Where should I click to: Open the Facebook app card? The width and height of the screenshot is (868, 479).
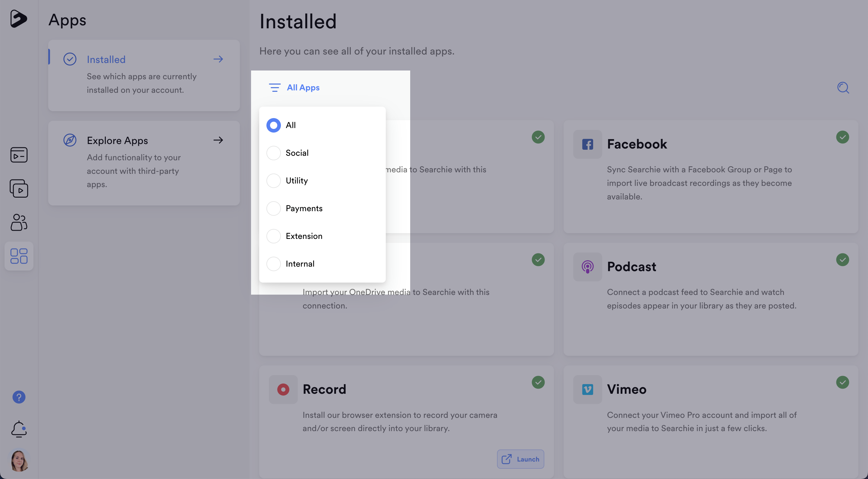[637, 144]
